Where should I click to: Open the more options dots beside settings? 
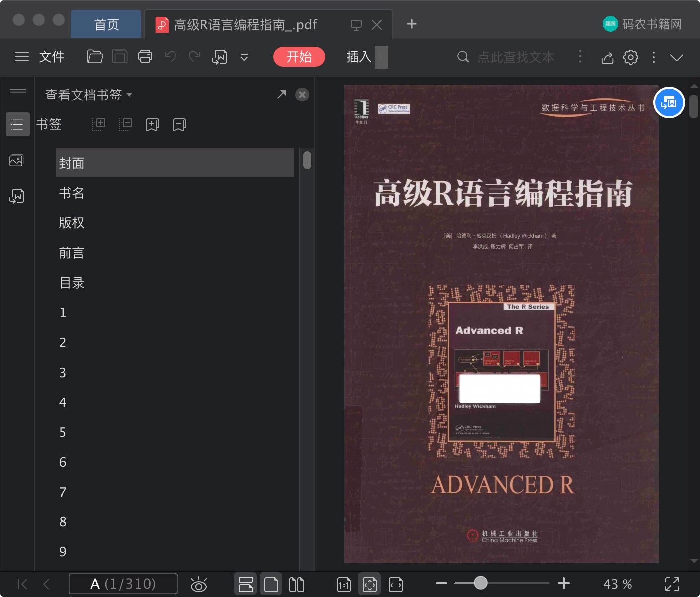[653, 57]
